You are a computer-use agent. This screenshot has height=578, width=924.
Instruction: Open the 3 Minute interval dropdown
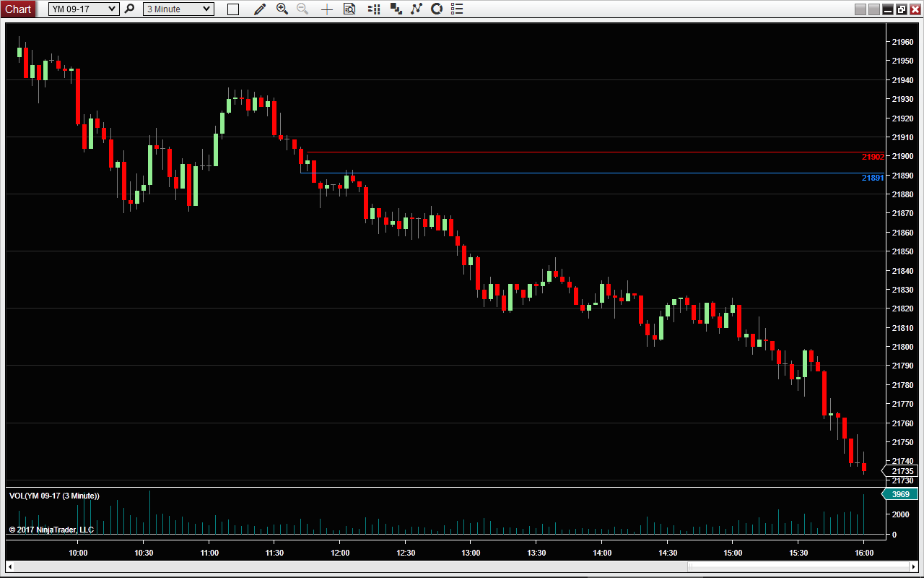click(x=178, y=9)
